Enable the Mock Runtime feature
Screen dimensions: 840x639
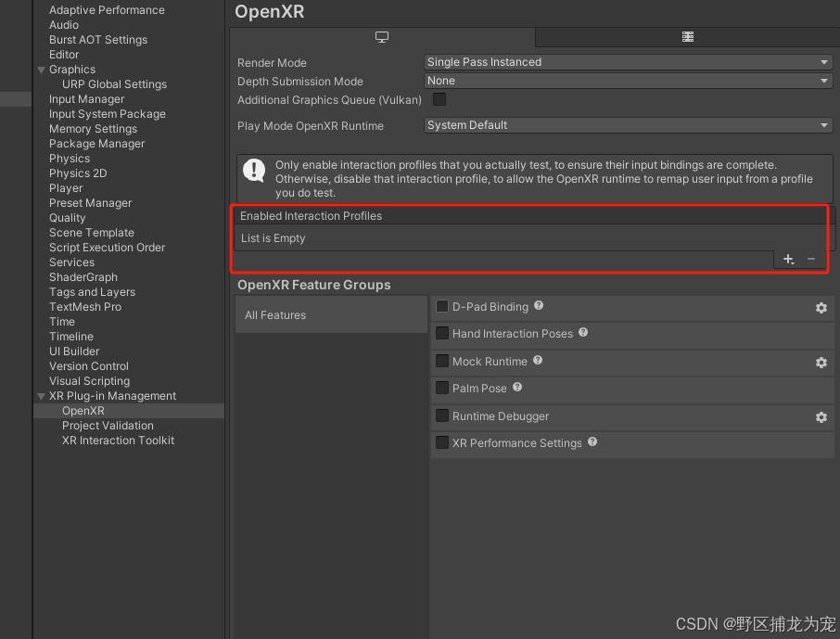[442, 361]
